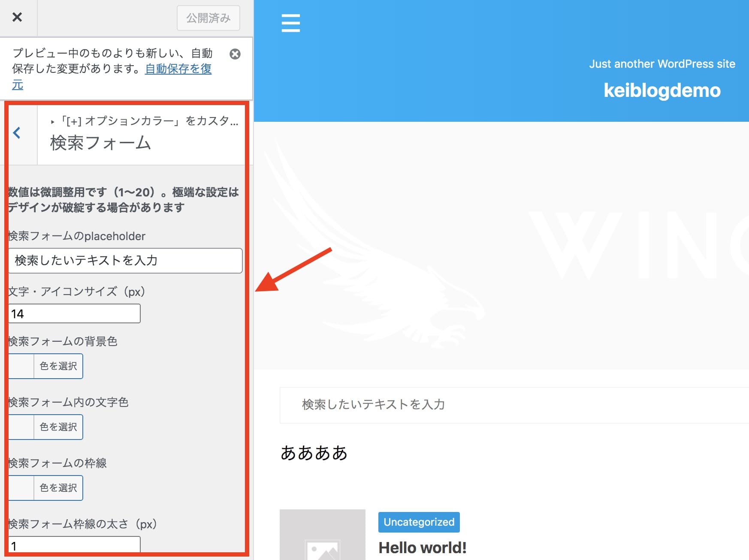Click the 公開済み button

208,18
